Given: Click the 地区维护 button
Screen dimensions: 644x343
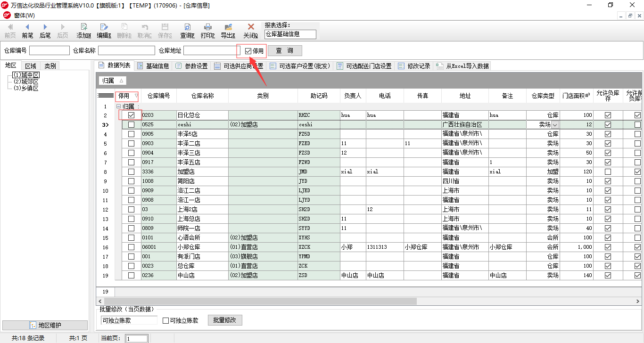Looking at the screenshot, I should click(45, 325).
